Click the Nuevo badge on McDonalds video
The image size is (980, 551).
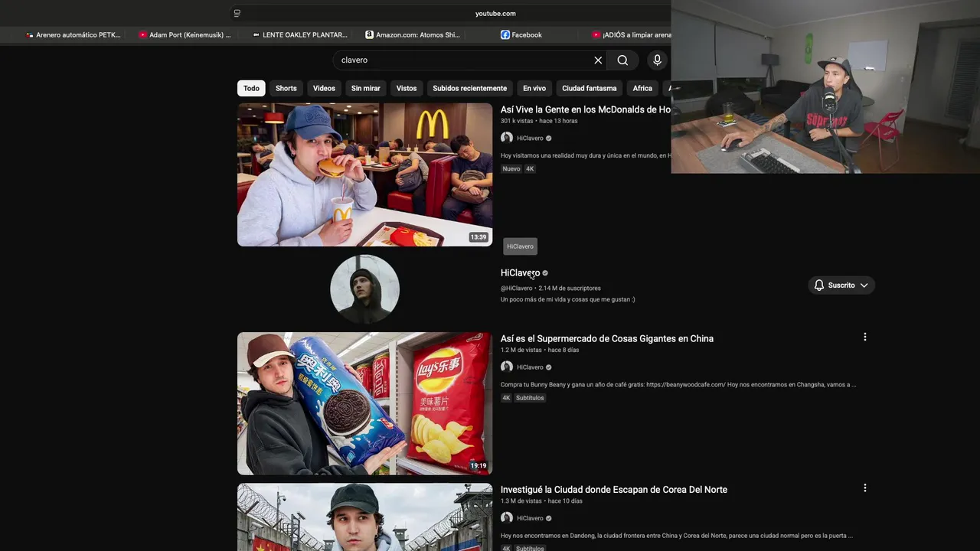(x=511, y=169)
